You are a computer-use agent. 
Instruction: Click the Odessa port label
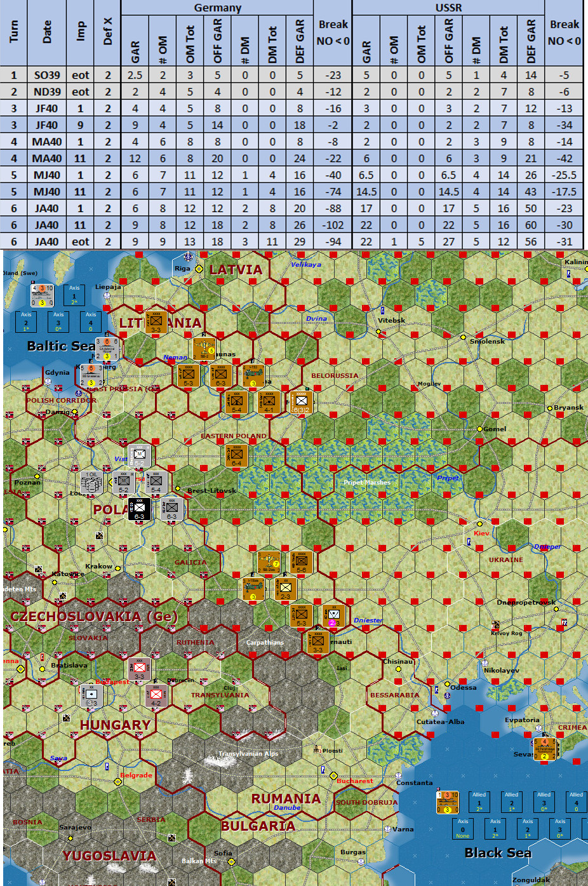point(464,687)
